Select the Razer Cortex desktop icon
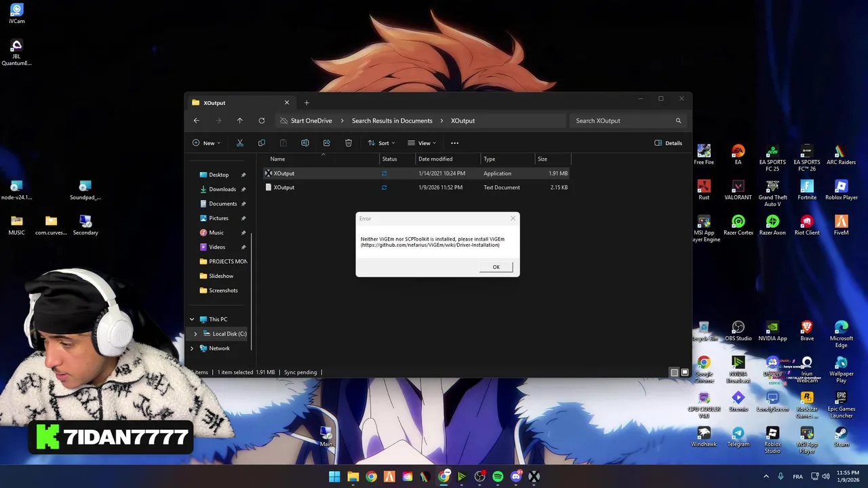The height and width of the screenshot is (488, 868). [738, 225]
